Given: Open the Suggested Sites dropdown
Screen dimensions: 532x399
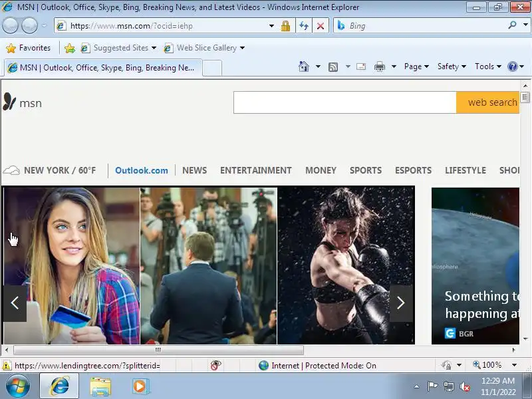Looking at the screenshot, I should coord(119,48).
